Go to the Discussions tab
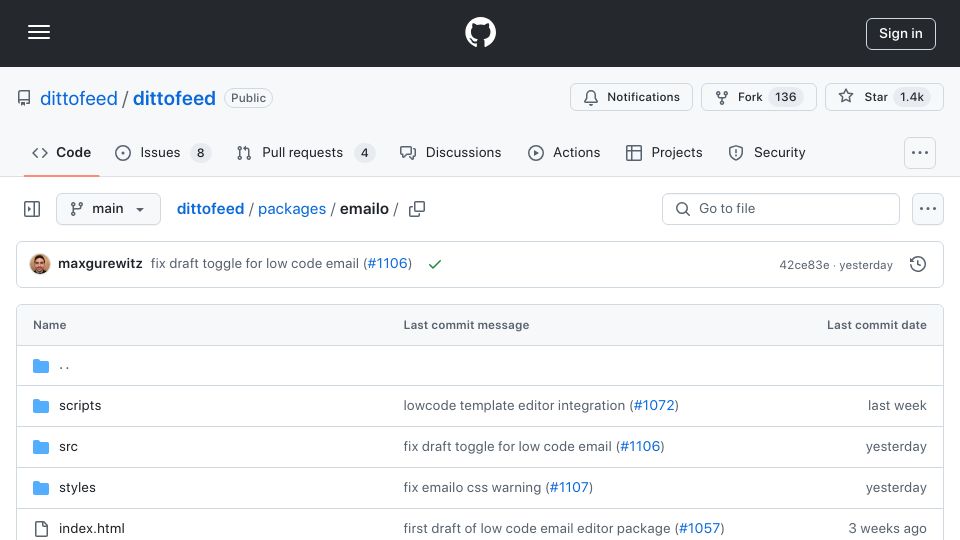960x540 pixels. 450,152
